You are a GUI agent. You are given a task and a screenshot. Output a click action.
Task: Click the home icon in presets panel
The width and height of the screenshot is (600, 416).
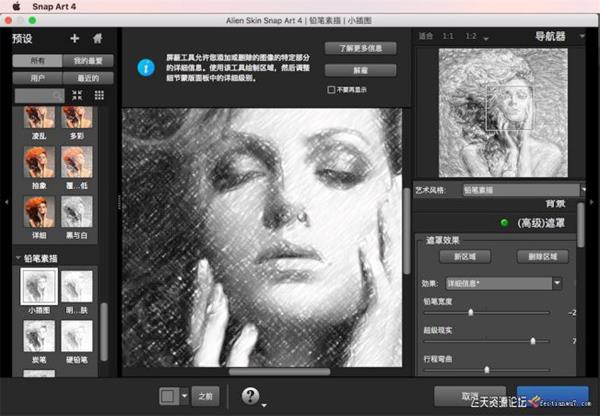(x=97, y=39)
